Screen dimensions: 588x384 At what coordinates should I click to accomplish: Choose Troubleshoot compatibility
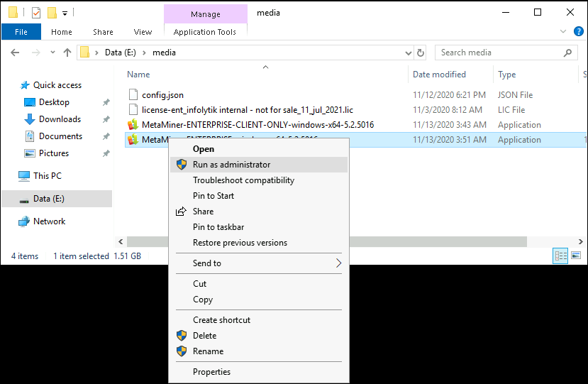259,180
